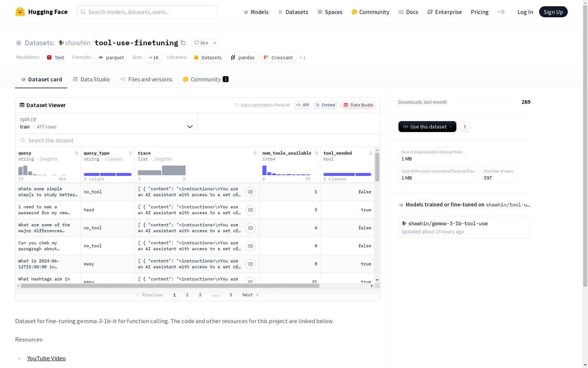The image size is (588, 368).
Task: Switch to the Community tab with badge
Action: click(205, 79)
